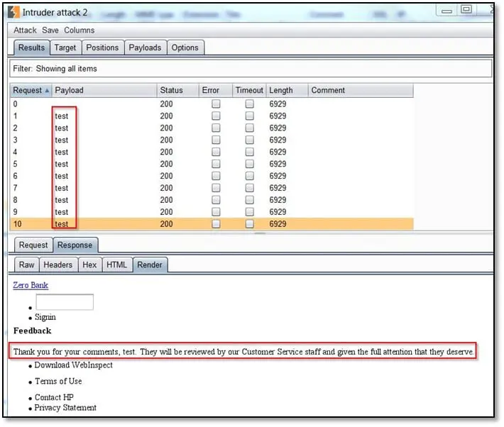
Task: Click the search input field in rendered page
Action: [64, 302]
